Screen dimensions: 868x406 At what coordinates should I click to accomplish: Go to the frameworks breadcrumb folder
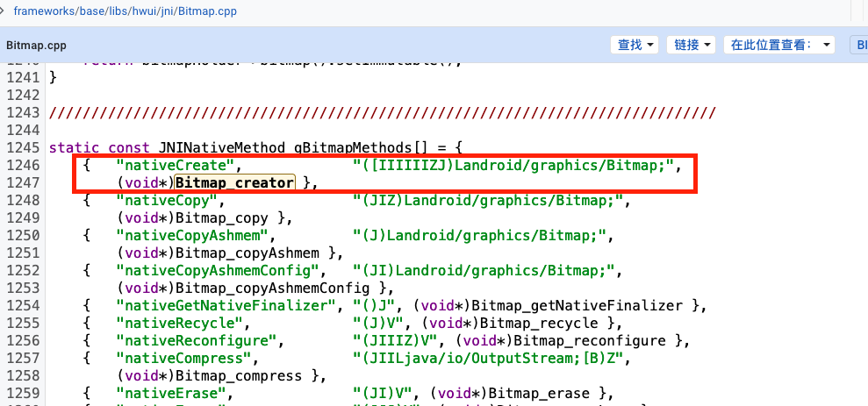tap(44, 11)
